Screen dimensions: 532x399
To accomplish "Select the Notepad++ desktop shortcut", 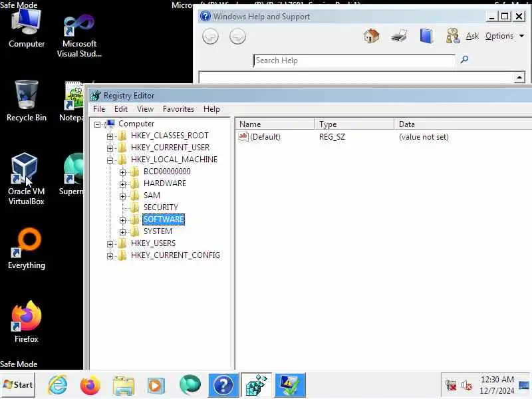I will coord(72,101).
